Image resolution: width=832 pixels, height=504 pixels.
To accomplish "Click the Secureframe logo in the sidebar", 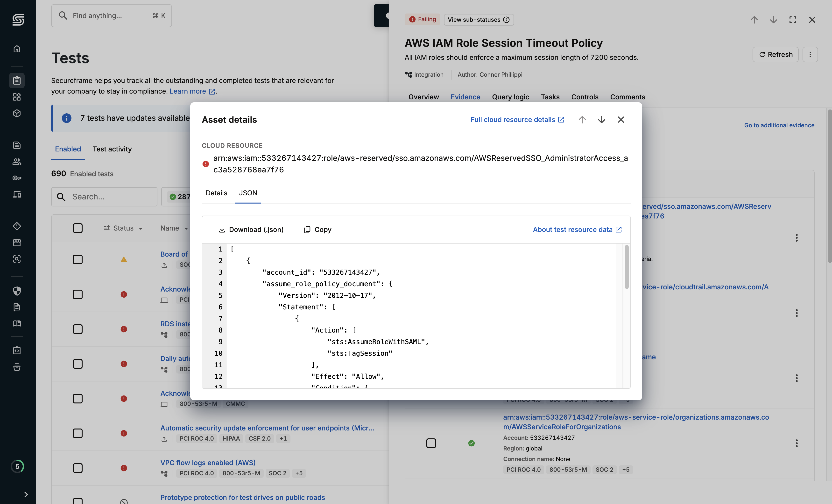I will click(18, 20).
